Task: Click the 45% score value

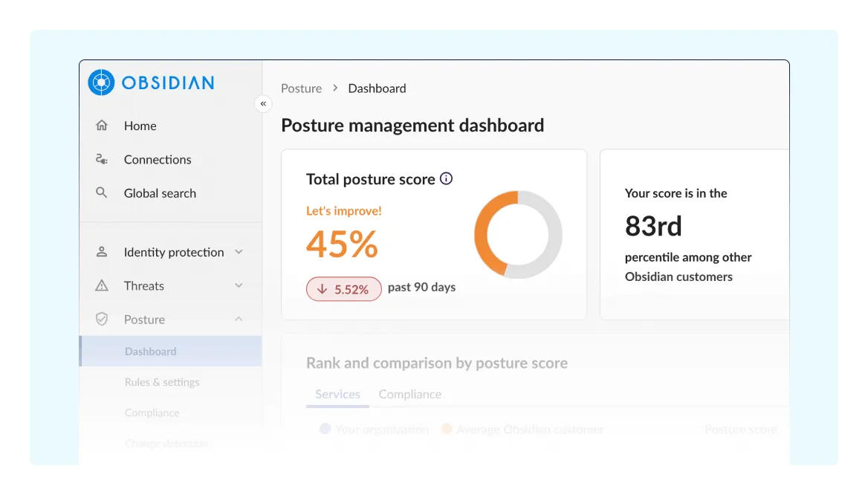Action: (342, 245)
